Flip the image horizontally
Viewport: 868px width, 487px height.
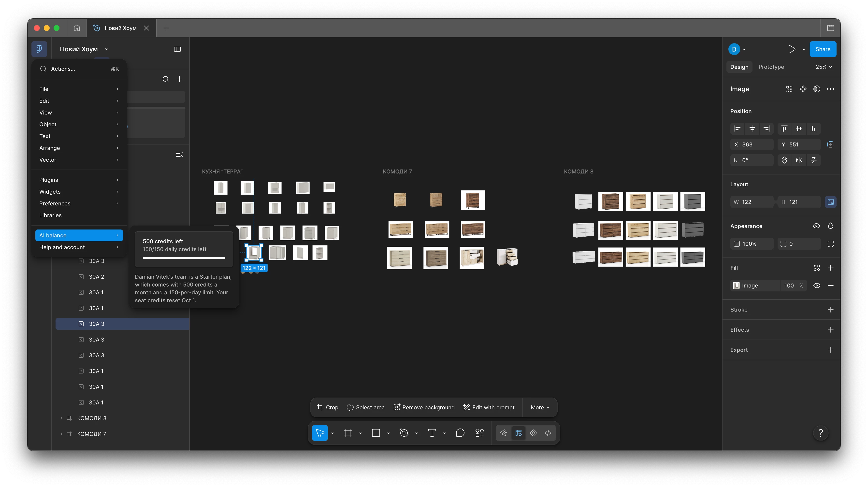click(x=799, y=160)
